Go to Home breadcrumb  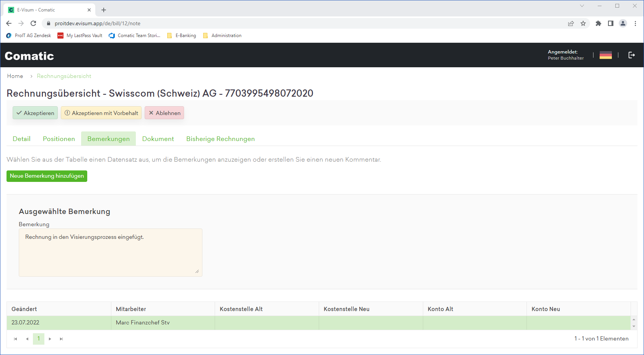(x=15, y=76)
